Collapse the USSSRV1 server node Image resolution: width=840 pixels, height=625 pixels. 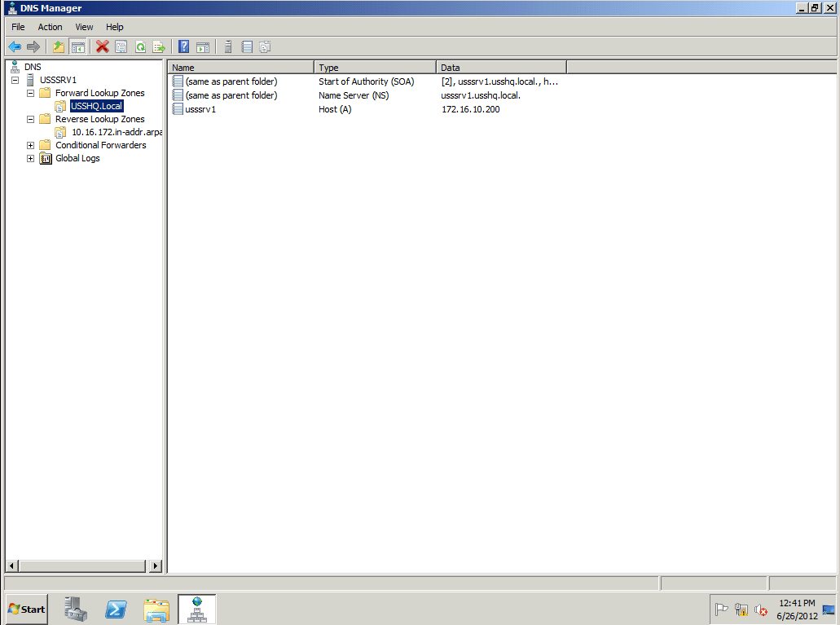(x=15, y=80)
